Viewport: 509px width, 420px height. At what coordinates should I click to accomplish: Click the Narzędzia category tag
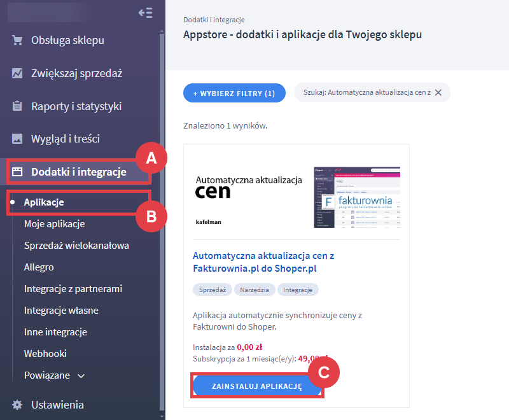pos(254,290)
